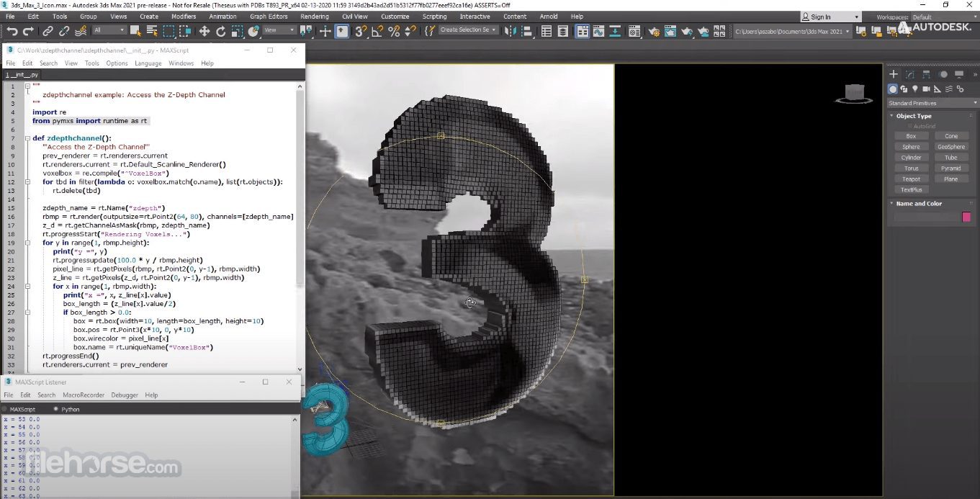Toggle the Ribbon display button
The height and width of the screenshot is (499, 980).
coord(583,31)
